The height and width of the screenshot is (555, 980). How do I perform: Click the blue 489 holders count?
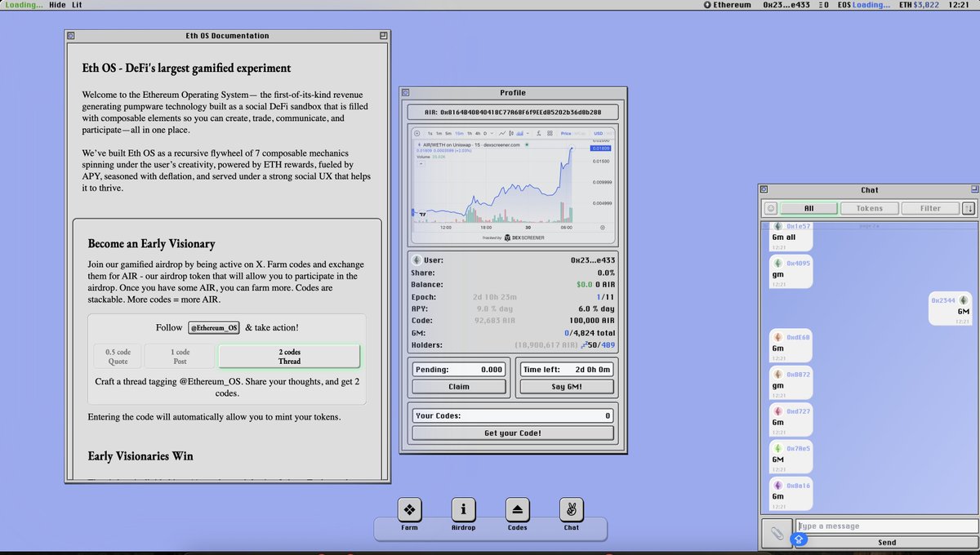tap(608, 346)
